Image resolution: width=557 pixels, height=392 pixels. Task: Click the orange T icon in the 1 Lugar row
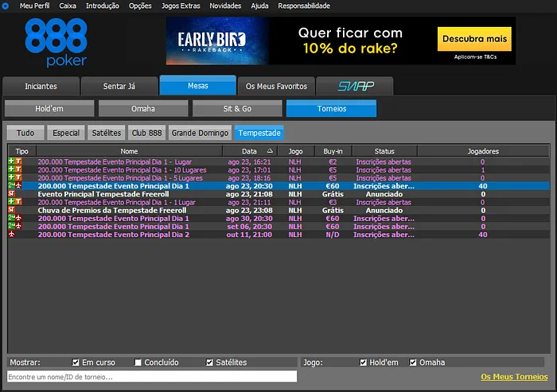tap(18, 202)
